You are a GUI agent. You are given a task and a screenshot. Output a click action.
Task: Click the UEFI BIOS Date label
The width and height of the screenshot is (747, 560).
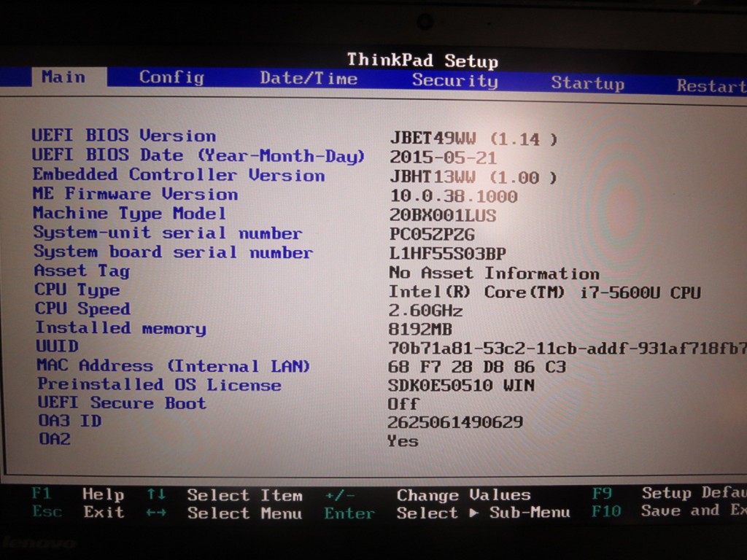(x=198, y=155)
